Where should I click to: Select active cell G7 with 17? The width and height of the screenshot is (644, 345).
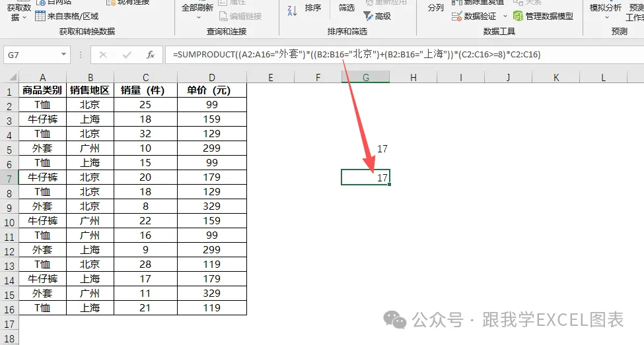pos(365,177)
